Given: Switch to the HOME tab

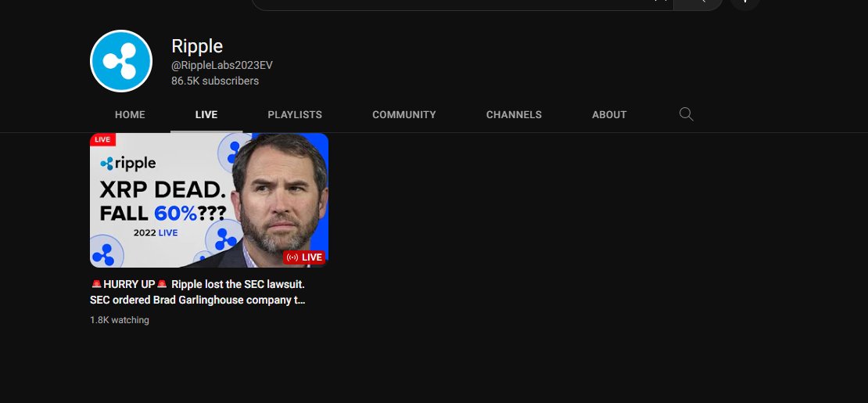Looking at the screenshot, I should (130, 115).
